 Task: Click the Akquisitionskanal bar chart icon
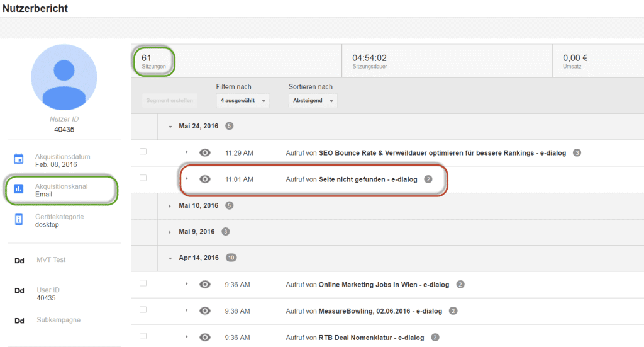[19, 188]
